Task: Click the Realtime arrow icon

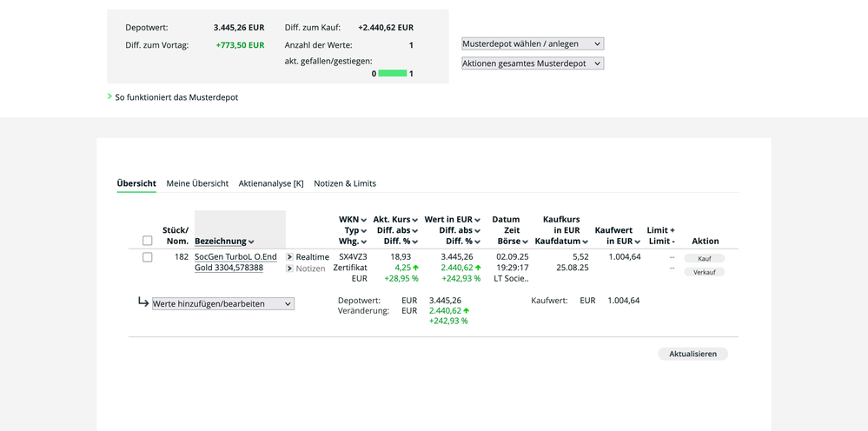Action: [x=290, y=257]
